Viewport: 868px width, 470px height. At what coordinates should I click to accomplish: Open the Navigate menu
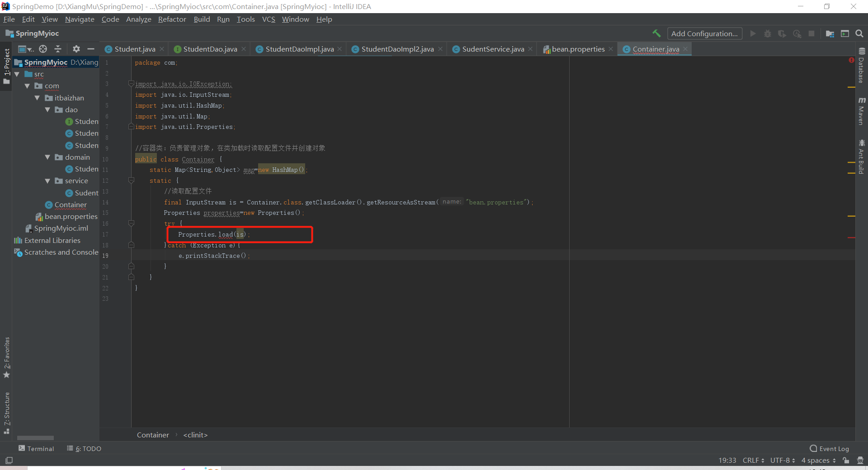[x=80, y=19]
